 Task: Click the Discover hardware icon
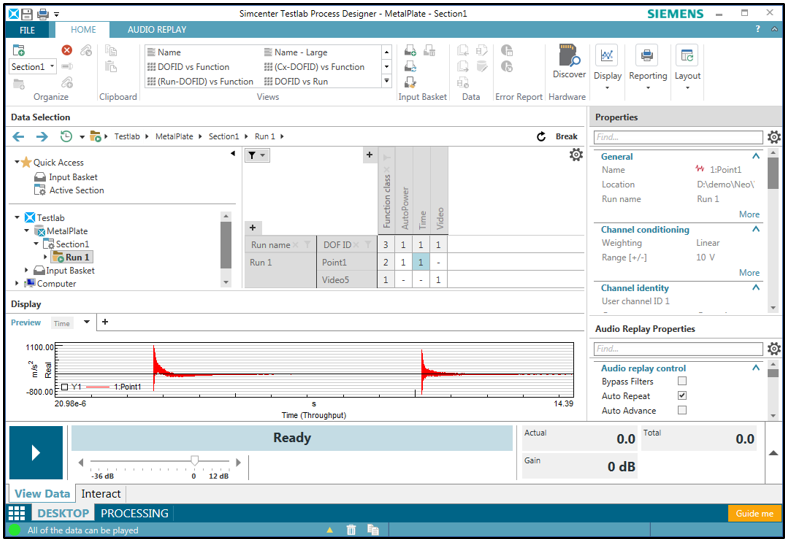coord(568,56)
